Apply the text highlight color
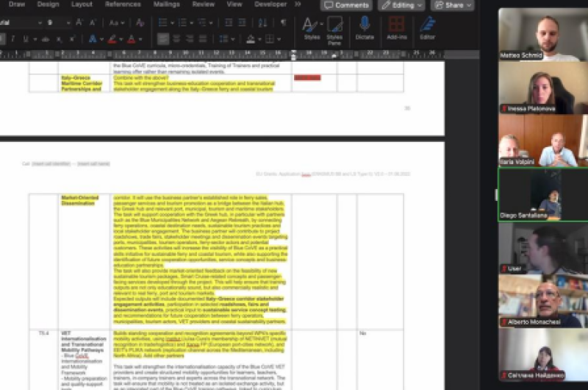 (112, 39)
